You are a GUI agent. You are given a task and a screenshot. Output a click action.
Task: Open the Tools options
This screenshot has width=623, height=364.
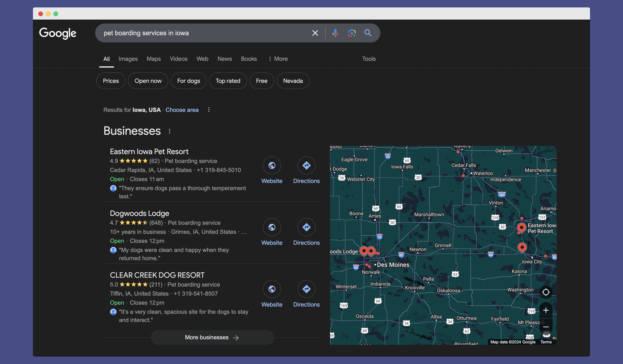click(x=369, y=59)
